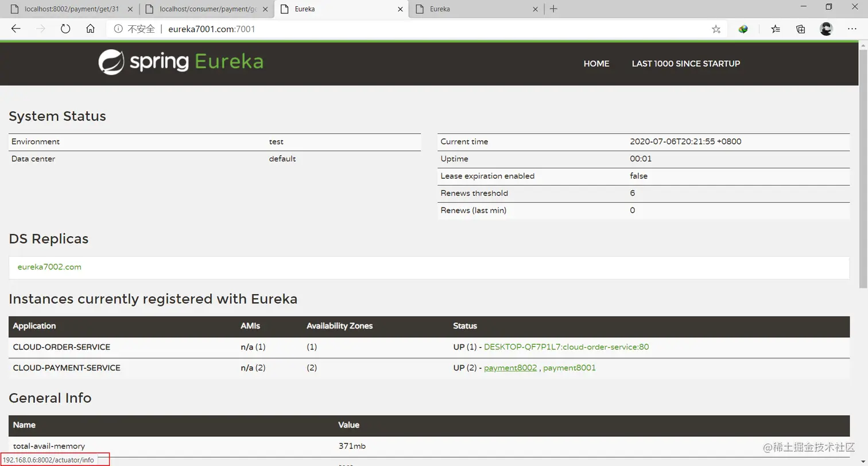868x466 pixels.
Task: Click the Lease expiration value false
Action: pyautogui.click(x=638, y=176)
